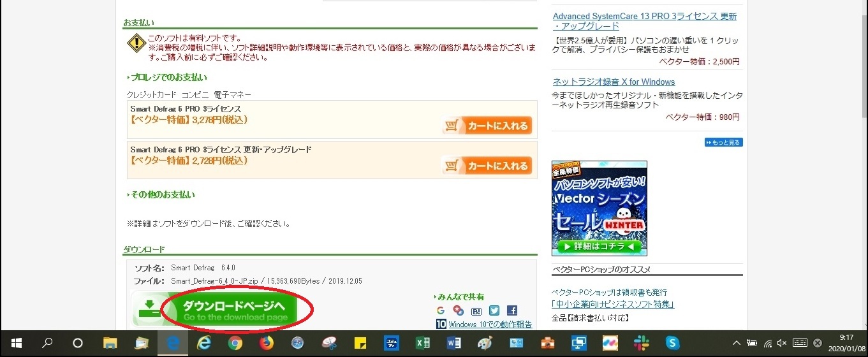Open clock showing 9:17 2020/01/08
This screenshot has height=357, width=868.
846,343
